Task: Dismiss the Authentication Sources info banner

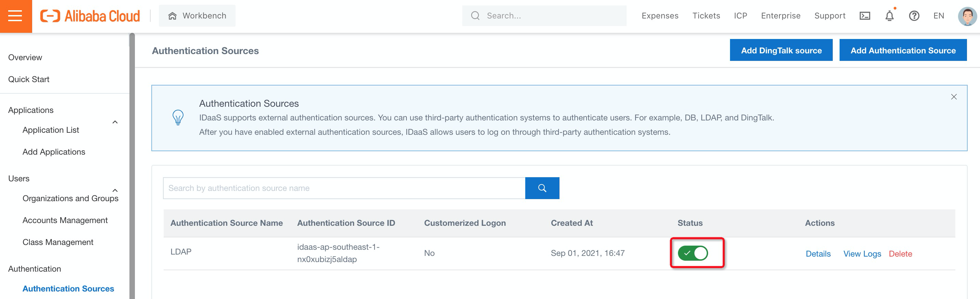Action: point(953,97)
